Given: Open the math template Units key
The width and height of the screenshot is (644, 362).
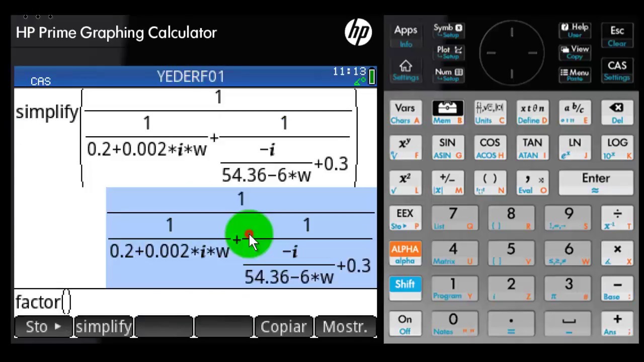Looking at the screenshot, I should (490, 113).
